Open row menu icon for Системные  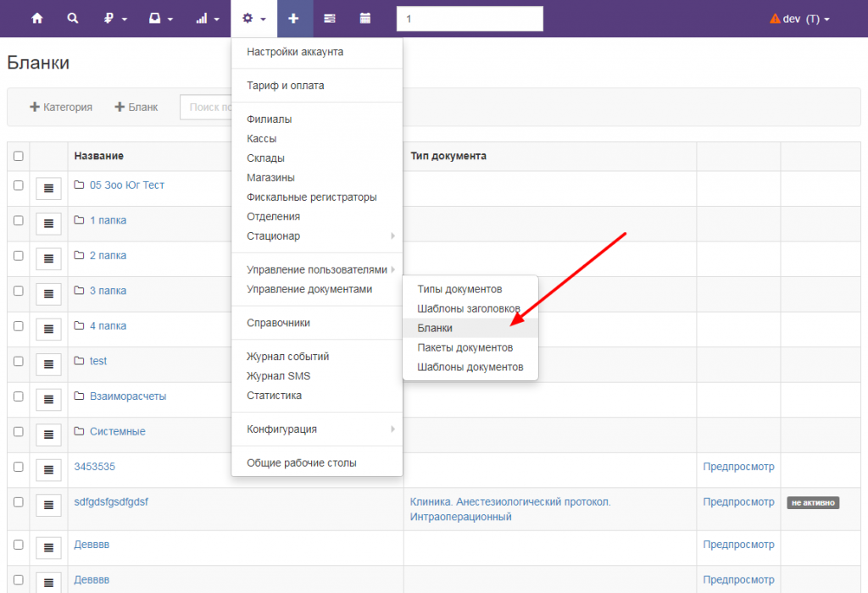click(48, 435)
